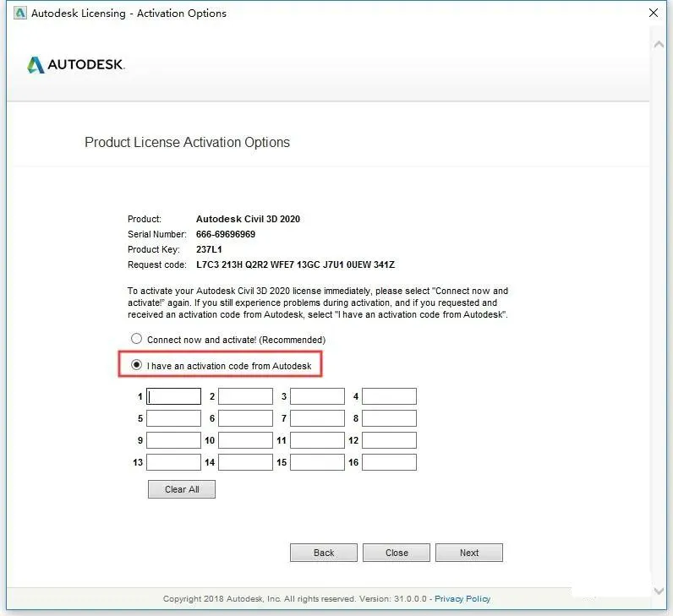Close the Autodesk Licensing window
This screenshot has width=673, height=616.
[654, 13]
